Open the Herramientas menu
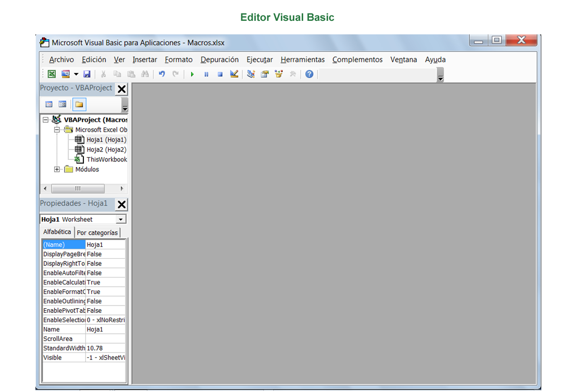 [x=303, y=59]
